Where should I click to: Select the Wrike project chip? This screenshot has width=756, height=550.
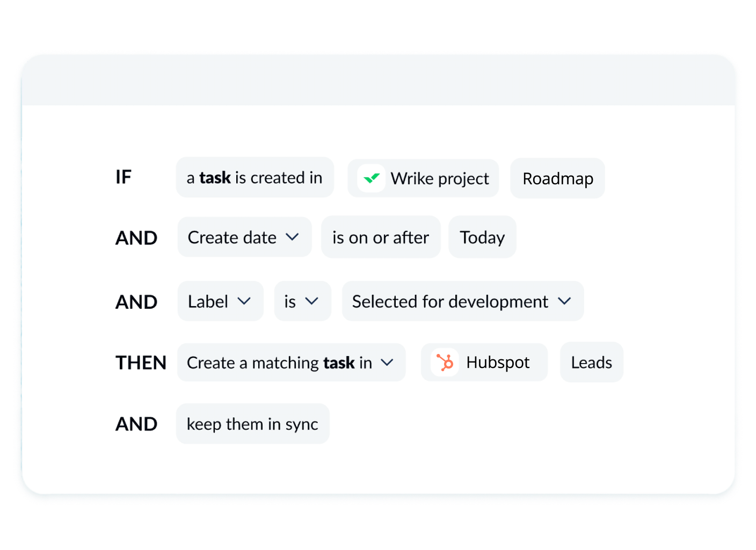click(x=439, y=178)
